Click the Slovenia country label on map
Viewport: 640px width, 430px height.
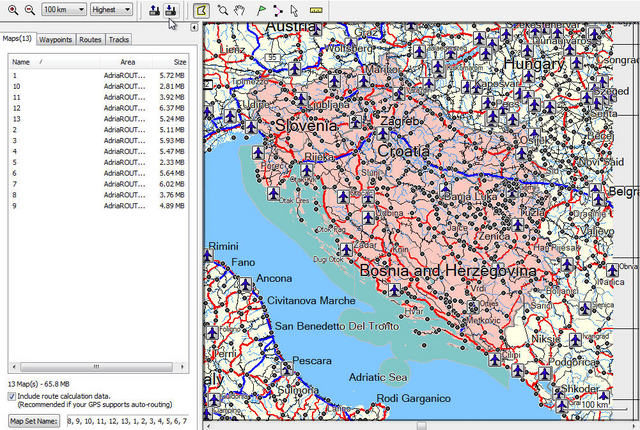pos(307,125)
